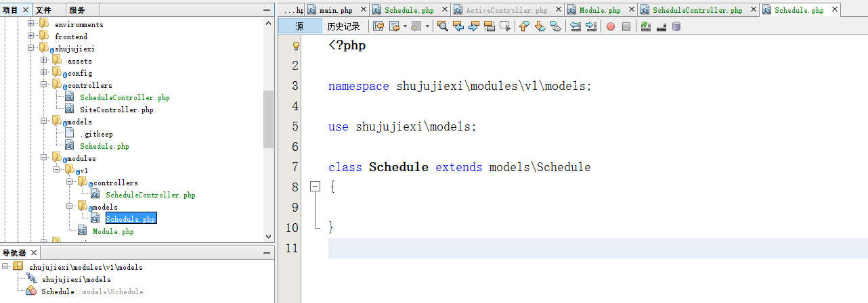Expand the assets folder
The height and width of the screenshot is (303, 868).
tap(43, 60)
